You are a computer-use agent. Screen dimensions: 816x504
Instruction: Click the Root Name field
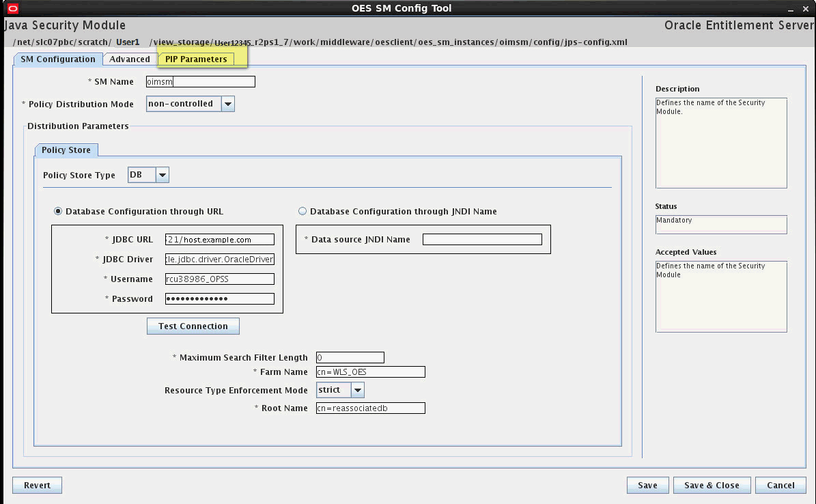[371, 408]
